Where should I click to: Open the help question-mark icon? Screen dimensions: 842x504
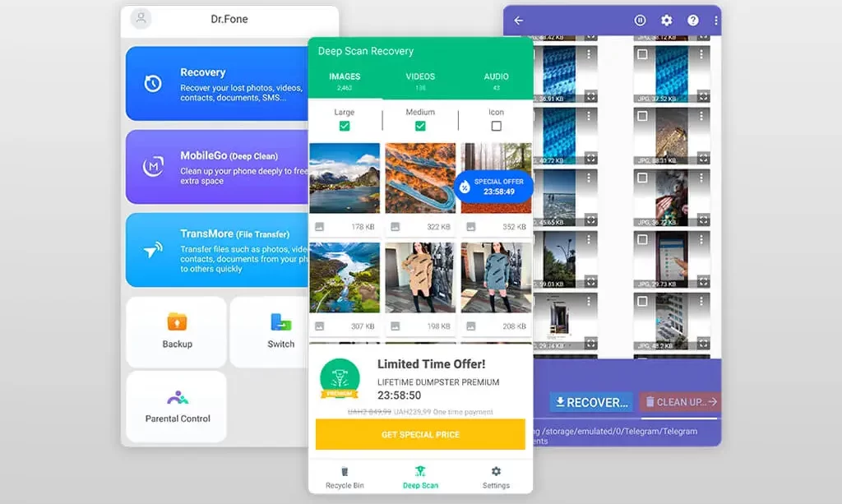click(x=693, y=21)
